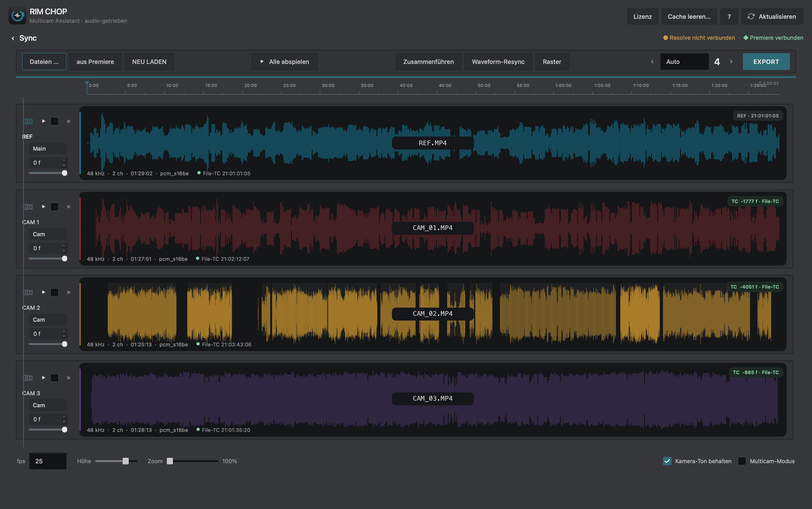Go back using the Sync back chevron
812x509 pixels.
point(13,38)
